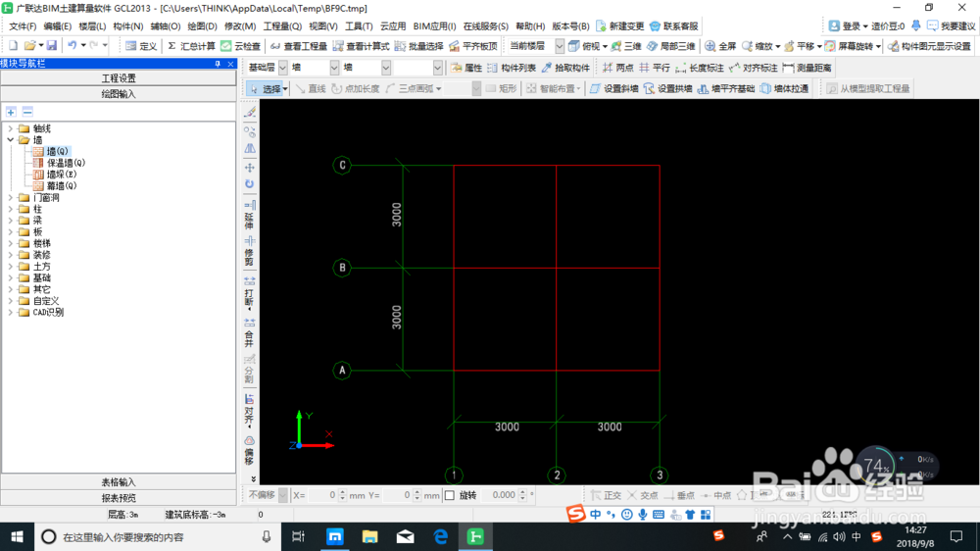Run 汇总计算 summary calculation

tap(191, 46)
